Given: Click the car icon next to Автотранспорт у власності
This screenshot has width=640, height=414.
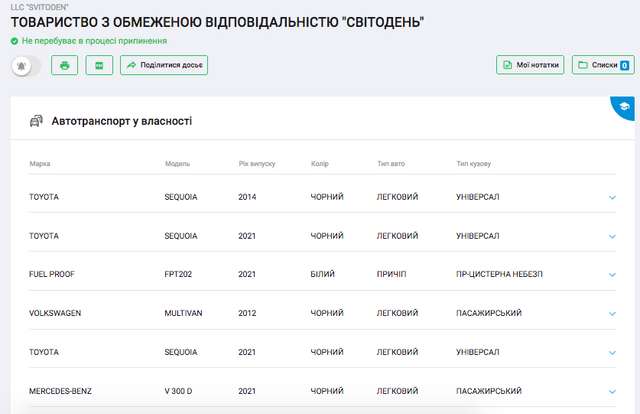Looking at the screenshot, I should (36, 121).
